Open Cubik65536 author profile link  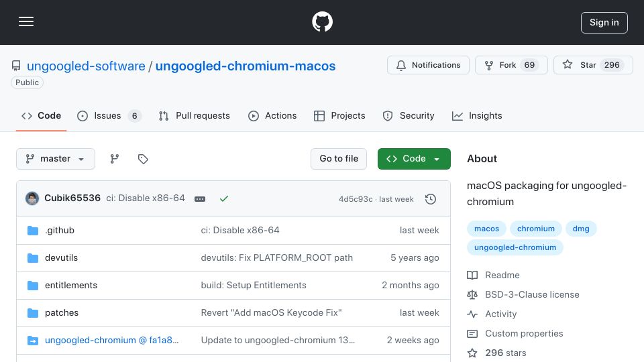pos(72,198)
